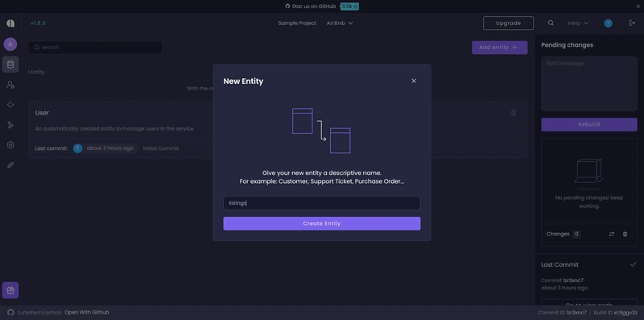This screenshot has height=320, width=644.
Task: Click the search magnifier in header
Action: pos(551,23)
